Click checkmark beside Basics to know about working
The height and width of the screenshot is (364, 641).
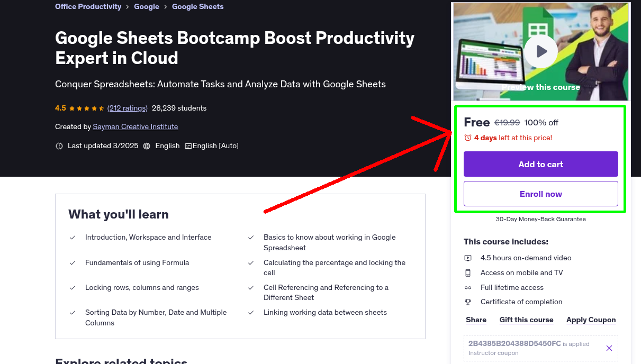coord(251,238)
